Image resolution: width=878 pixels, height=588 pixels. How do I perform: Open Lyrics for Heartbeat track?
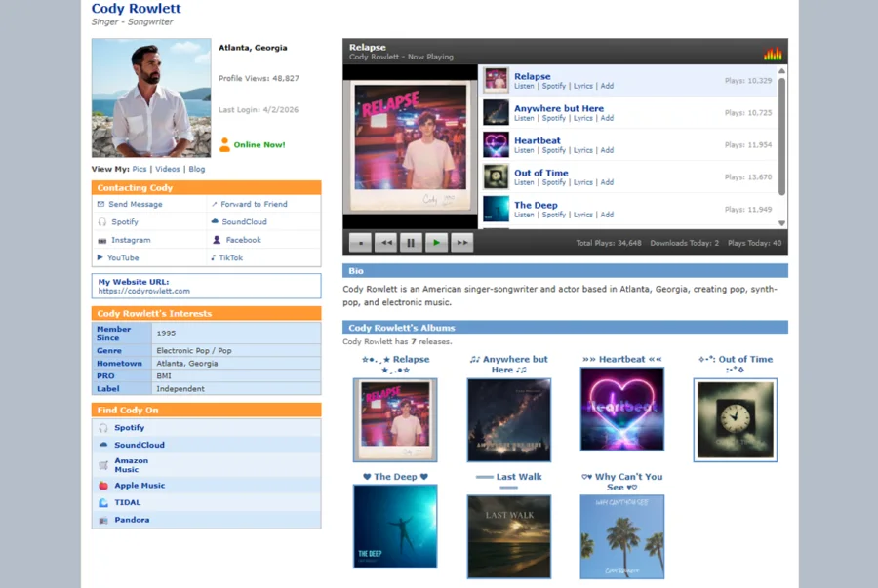(x=583, y=150)
